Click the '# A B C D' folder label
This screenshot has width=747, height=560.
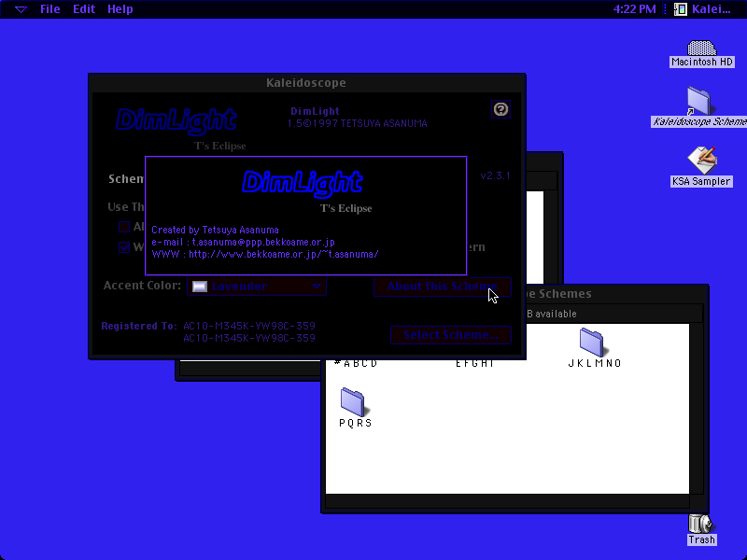pyautogui.click(x=356, y=363)
